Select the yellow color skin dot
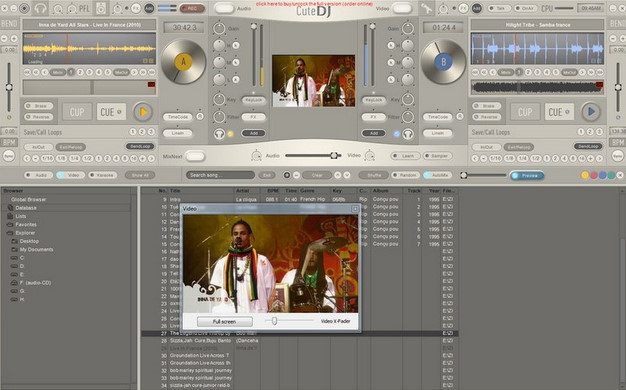The image size is (626, 390). pos(585,175)
